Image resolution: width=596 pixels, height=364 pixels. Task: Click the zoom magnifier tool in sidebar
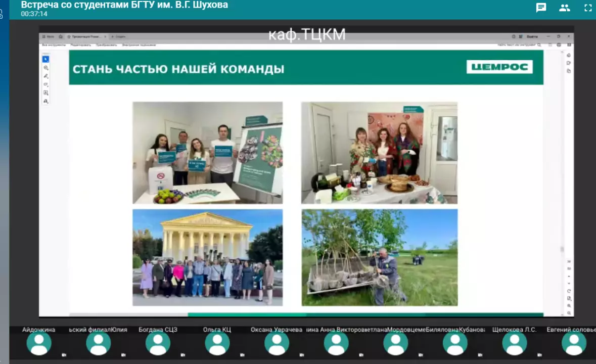pyautogui.click(x=45, y=68)
